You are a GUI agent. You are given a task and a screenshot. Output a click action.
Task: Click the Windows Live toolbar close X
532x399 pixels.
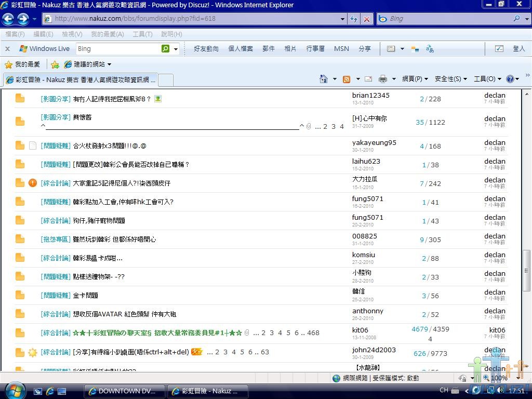tap(7, 49)
